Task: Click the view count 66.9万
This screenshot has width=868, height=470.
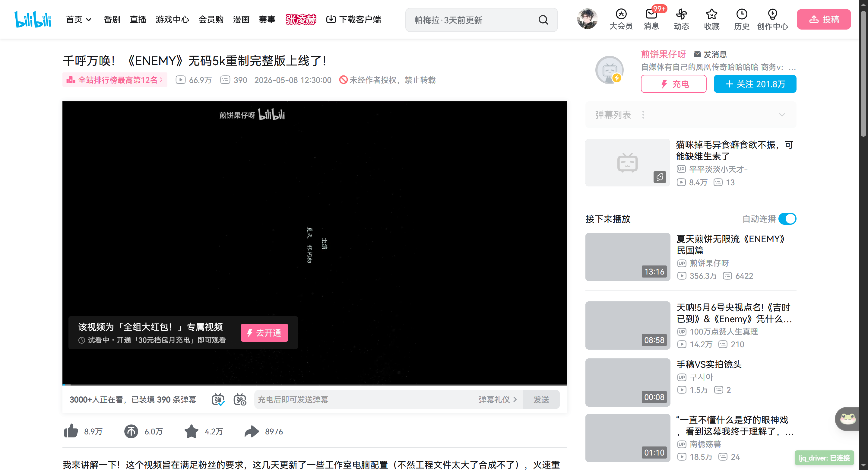Action: point(194,80)
